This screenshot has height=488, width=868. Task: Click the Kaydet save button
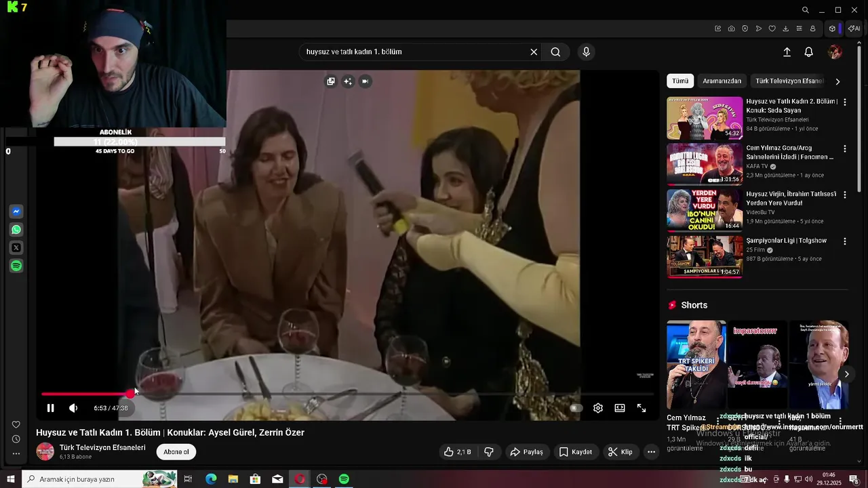(576, 451)
